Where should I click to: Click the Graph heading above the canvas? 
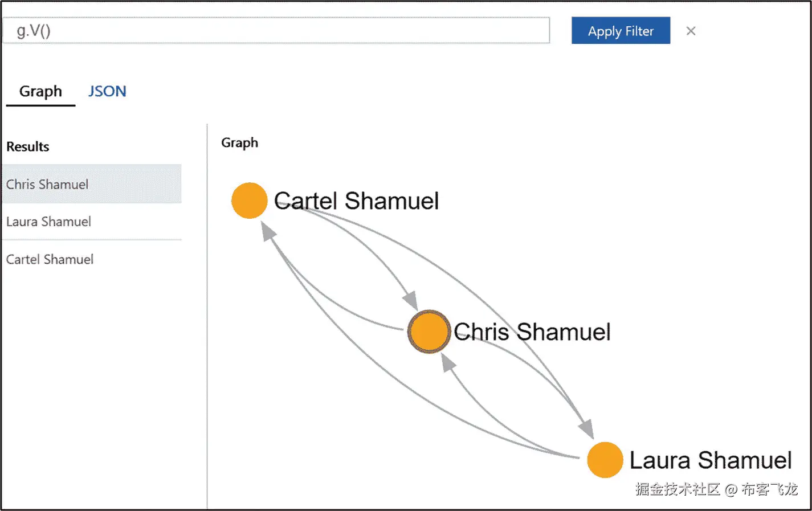pos(239,143)
